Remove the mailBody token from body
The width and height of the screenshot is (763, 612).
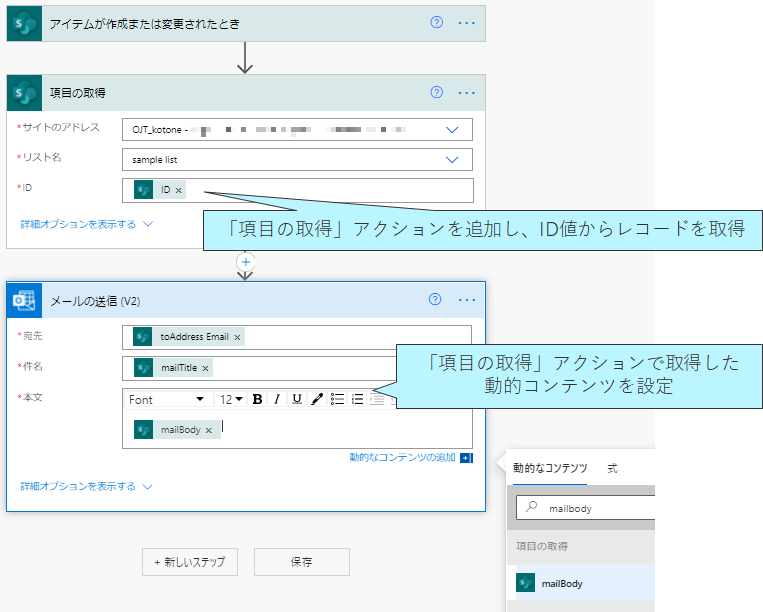pos(208,430)
